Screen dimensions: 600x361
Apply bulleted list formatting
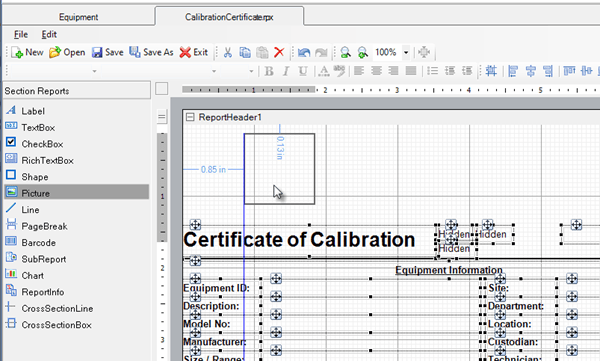[432, 71]
